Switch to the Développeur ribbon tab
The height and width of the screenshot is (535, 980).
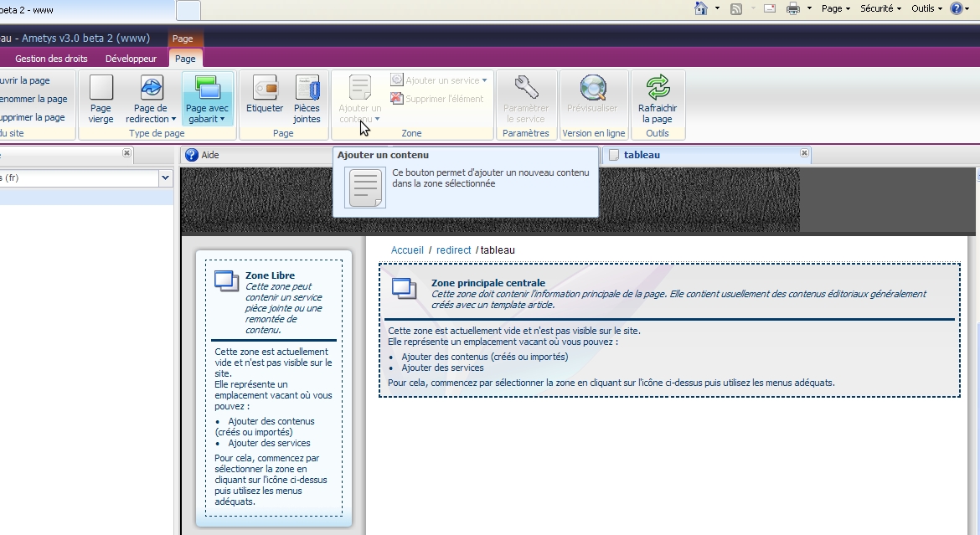click(131, 59)
